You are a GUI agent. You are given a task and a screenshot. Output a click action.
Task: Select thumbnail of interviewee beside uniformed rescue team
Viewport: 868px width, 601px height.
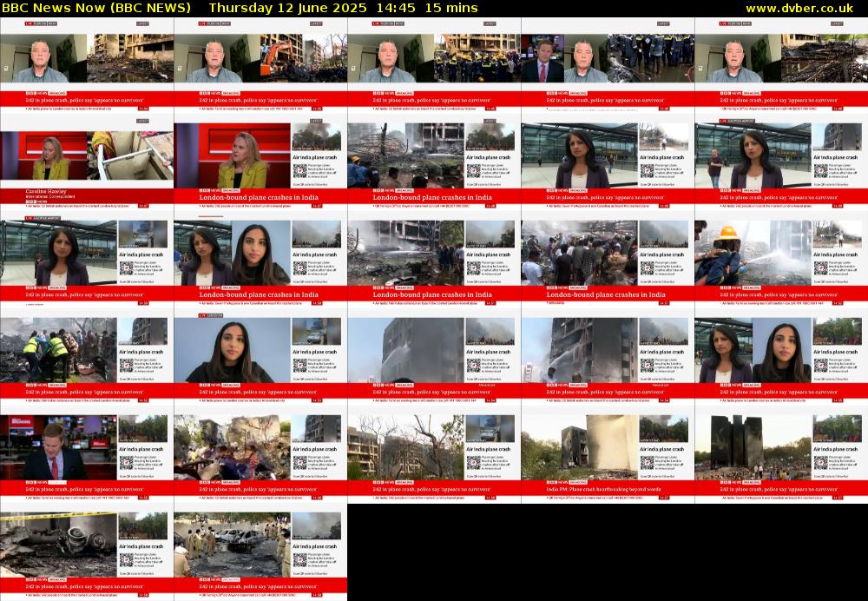coord(434,65)
